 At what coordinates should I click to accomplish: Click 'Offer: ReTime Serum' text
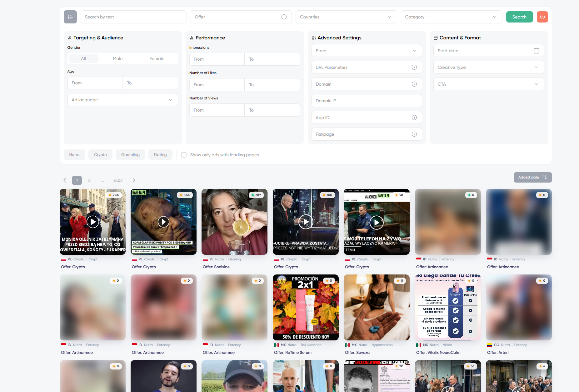click(x=293, y=353)
